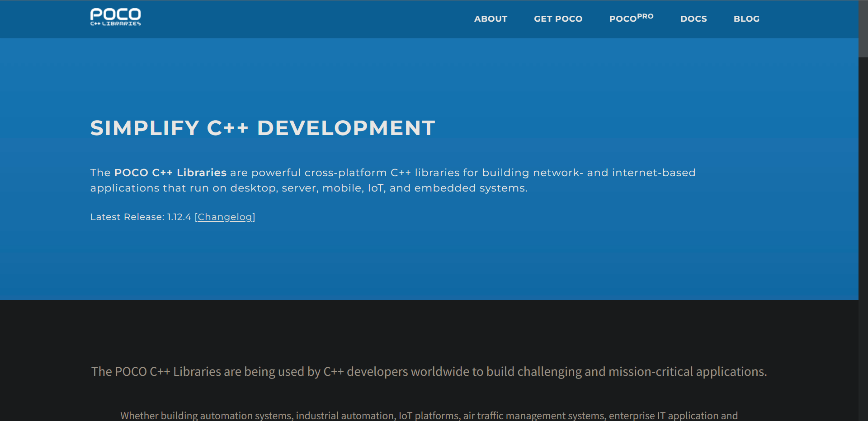Screen dimensions: 868x421
Task: Click the 'Whether building automation systems' paragraph
Action: pos(429,415)
